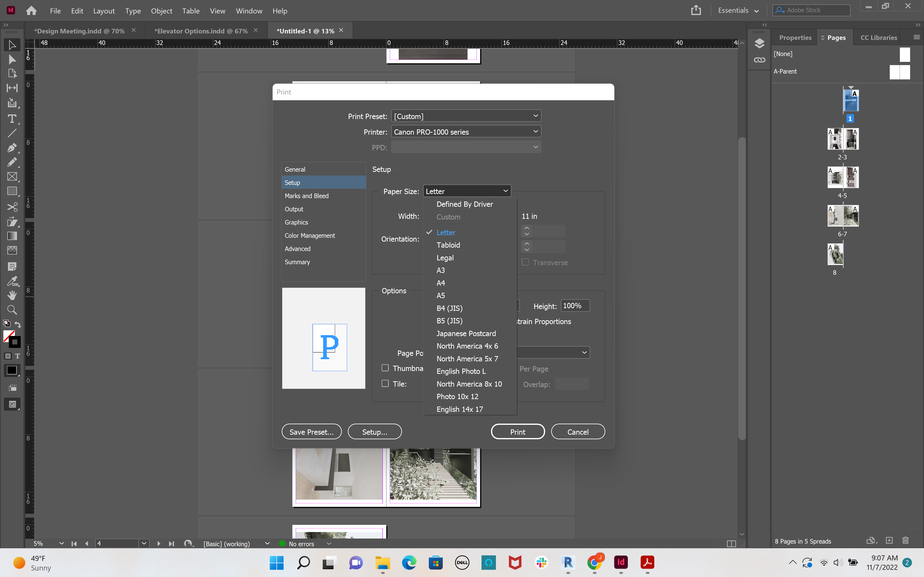Activate the Zoom tool

[x=12, y=310]
